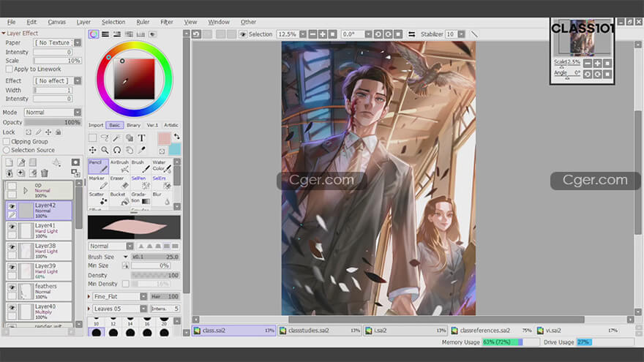Click the pink foreground color swatch
Screen dimensions: 644x362
[164, 138]
